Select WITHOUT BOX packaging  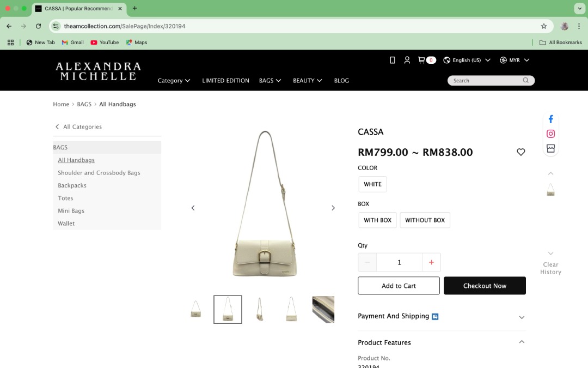click(425, 220)
